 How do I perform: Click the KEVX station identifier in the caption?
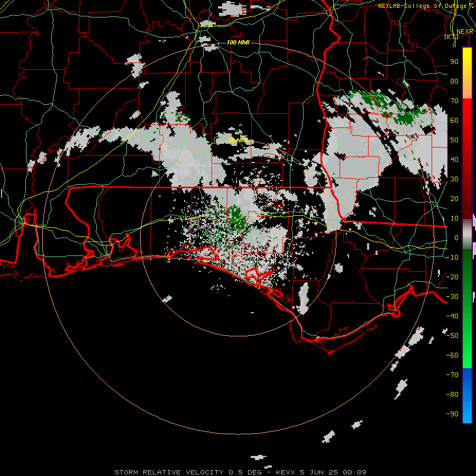point(286,472)
